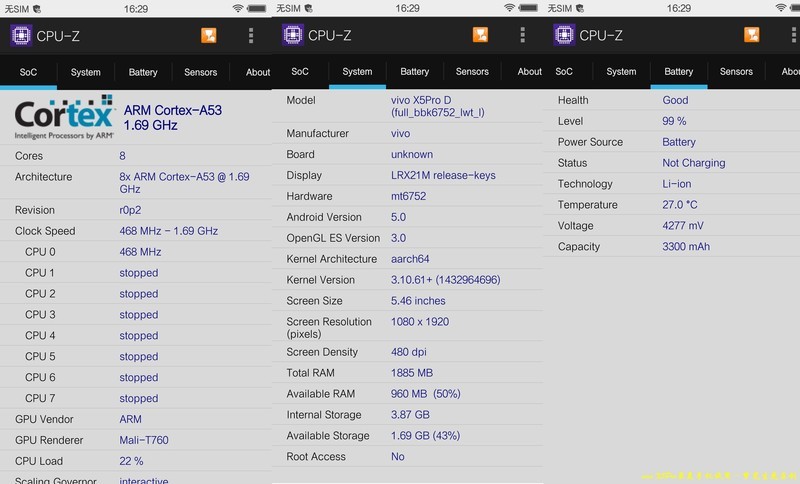
Task: Tap Total RAM value '1885 MB'
Action: coord(412,373)
